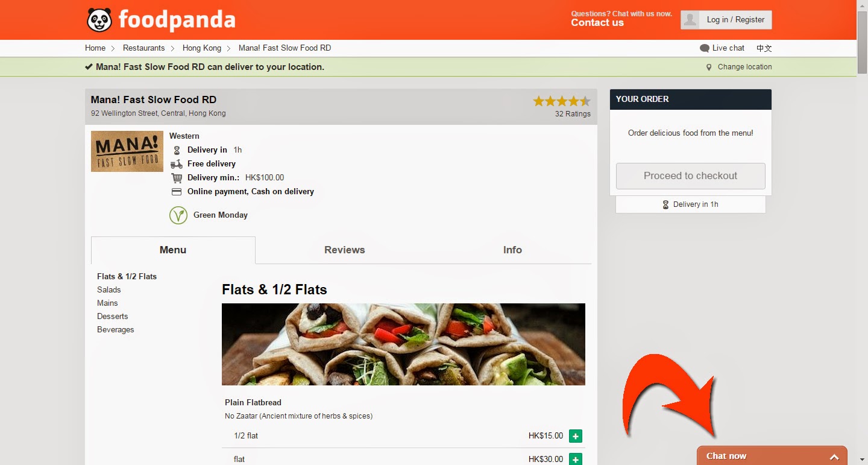
Task: Click Mana! Fast Slow Food RD breadcrumb
Action: click(285, 48)
